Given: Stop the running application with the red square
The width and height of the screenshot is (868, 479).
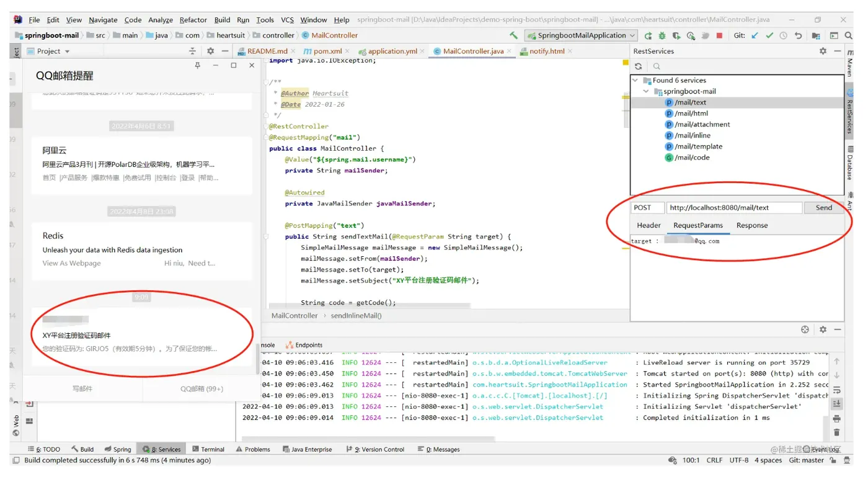Looking at the screenshot, I should tap(719, 35).
